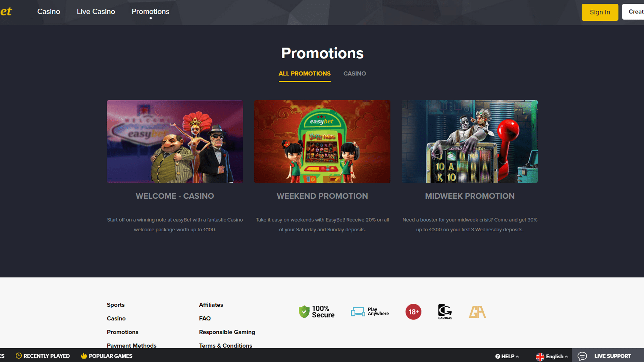Click the GamCare logo icon

click(445, 312)
